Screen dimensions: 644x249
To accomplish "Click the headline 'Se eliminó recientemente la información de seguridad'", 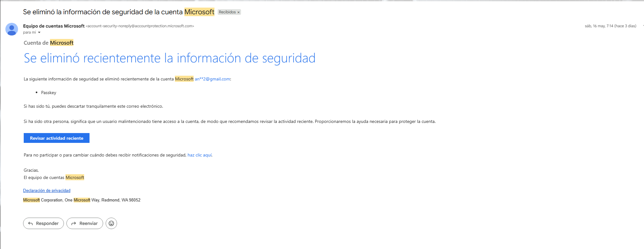I will [170, 58].
